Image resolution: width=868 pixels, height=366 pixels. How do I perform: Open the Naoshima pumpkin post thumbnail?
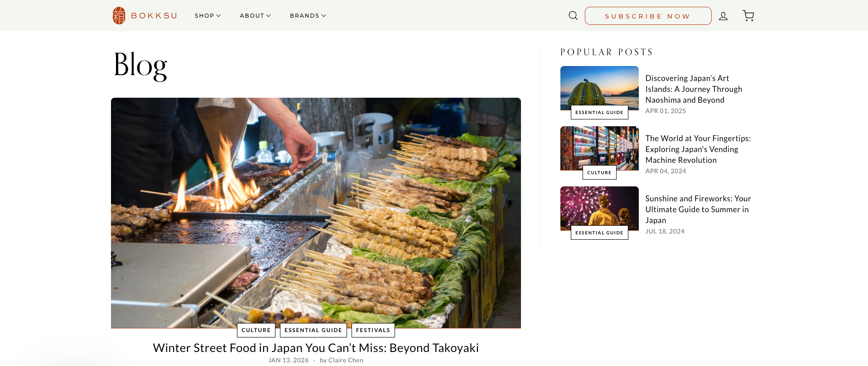(x=599, y=88)
